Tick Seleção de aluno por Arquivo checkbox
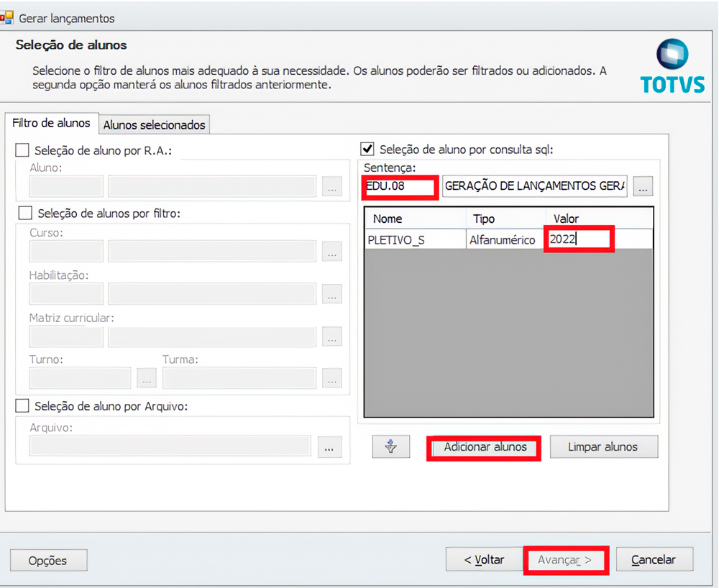719x588 pixels. (x=23, y=406)
